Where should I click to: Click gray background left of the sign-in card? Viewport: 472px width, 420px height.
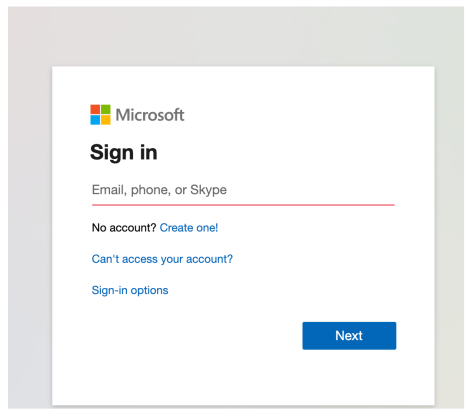[x=30, y=233]
